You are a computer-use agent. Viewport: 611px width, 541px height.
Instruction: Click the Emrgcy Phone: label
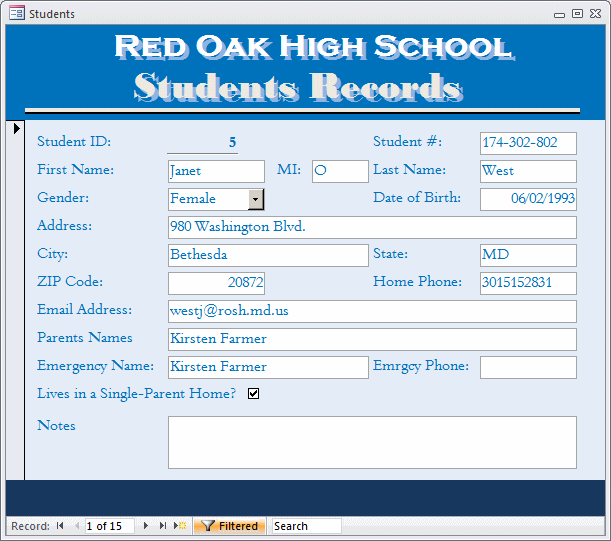pyautogui.click(x=421, y=366)
